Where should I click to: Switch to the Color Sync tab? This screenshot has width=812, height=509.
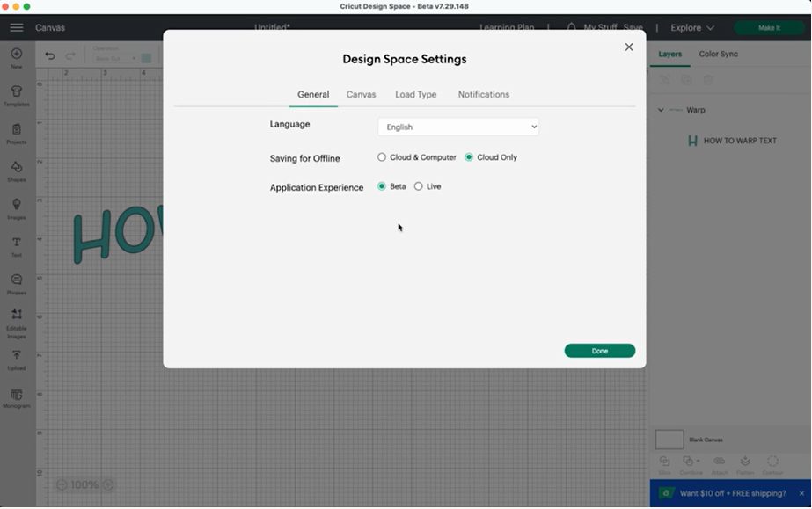[718, 54]
